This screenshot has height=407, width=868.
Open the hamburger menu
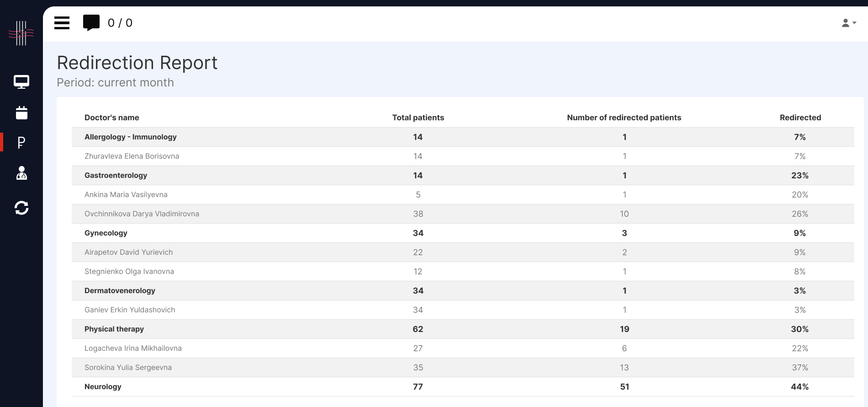coord(62,23)
